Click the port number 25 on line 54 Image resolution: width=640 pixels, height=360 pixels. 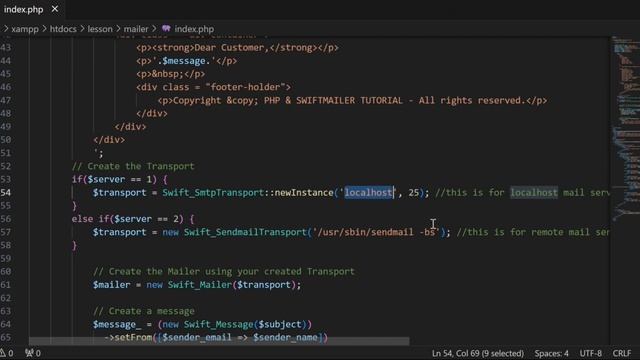pos(414,193)
